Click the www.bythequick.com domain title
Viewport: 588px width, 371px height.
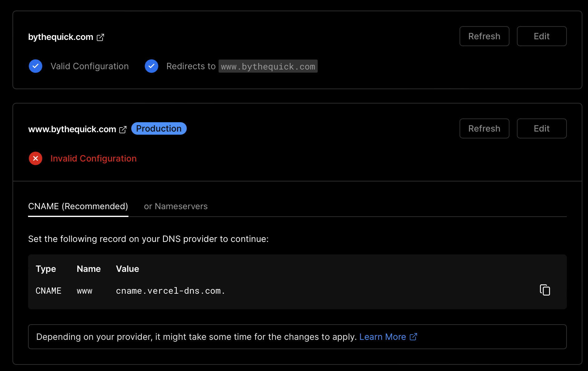[72, 129]
